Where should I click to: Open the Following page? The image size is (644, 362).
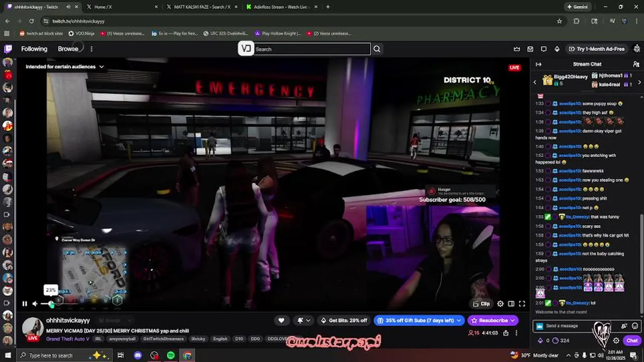pos(34,49)
